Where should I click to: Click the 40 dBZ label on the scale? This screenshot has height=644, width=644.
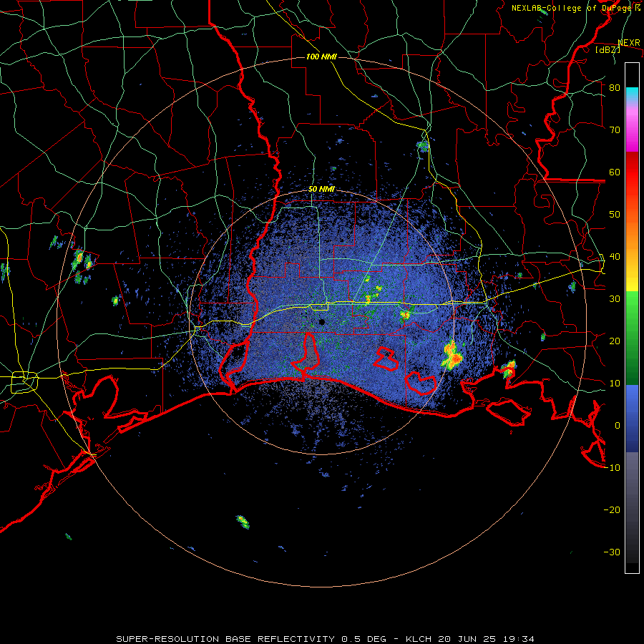615,257
